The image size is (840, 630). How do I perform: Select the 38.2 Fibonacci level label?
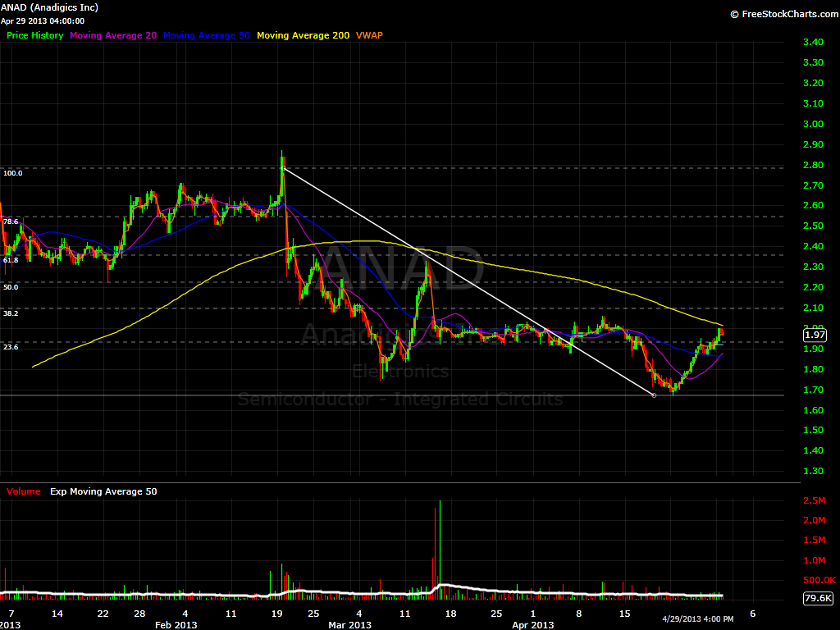(x=11, y=313)
